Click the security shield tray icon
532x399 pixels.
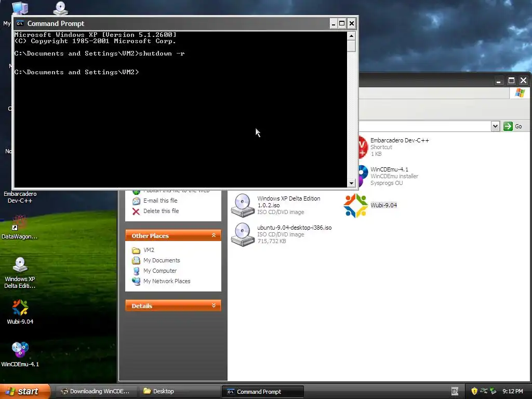pyautogui.click(x=474, y=391)
